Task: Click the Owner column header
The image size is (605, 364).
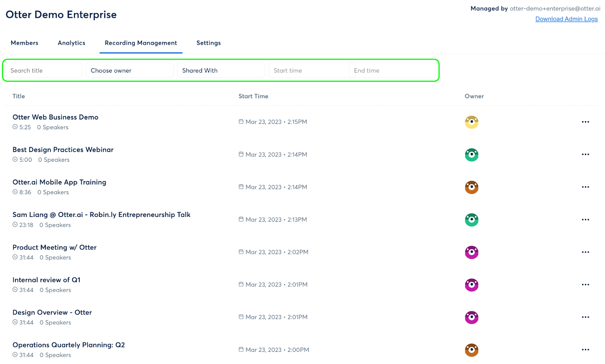Action: click(x=474, y=96)
